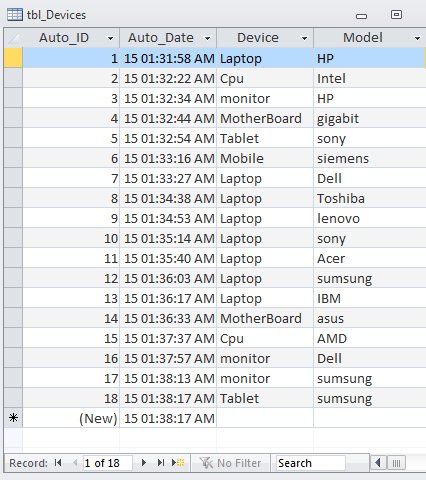Select the Device column header
The height and width of the screenshot is (480, 426).
click(x=265, y=38)
